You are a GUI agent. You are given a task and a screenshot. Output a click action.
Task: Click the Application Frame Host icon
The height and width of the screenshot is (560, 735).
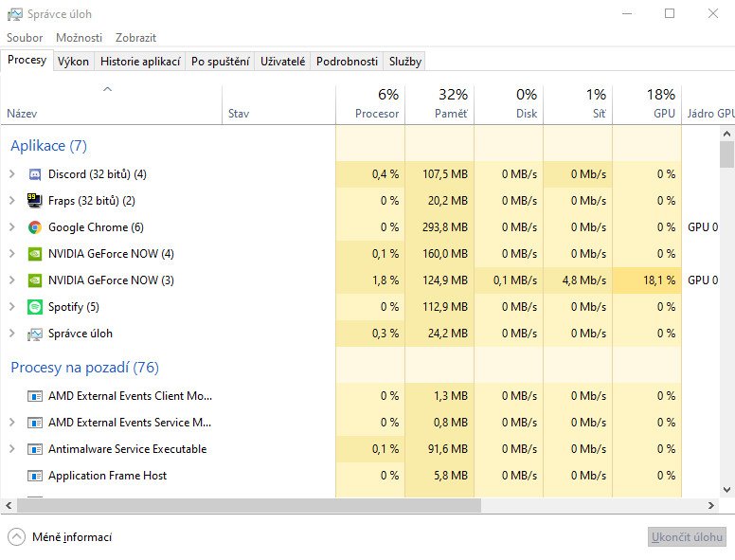(x=35, y=476)
